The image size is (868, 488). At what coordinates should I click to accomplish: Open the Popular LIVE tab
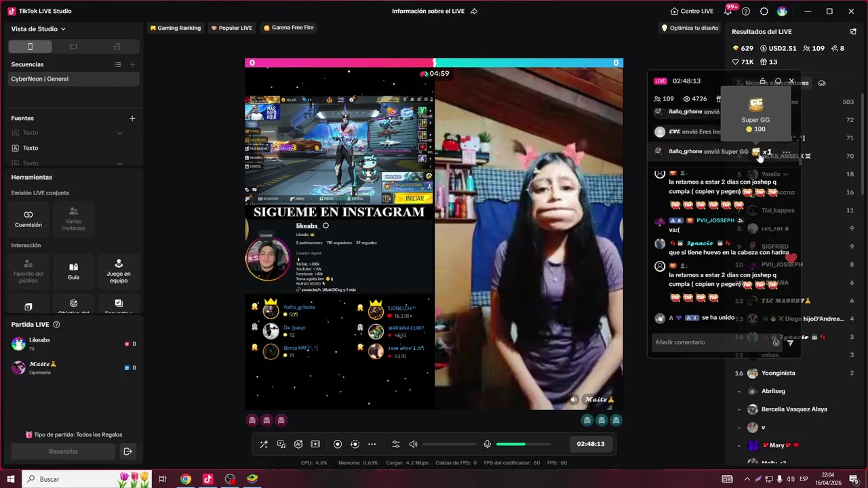click(232, 28)
